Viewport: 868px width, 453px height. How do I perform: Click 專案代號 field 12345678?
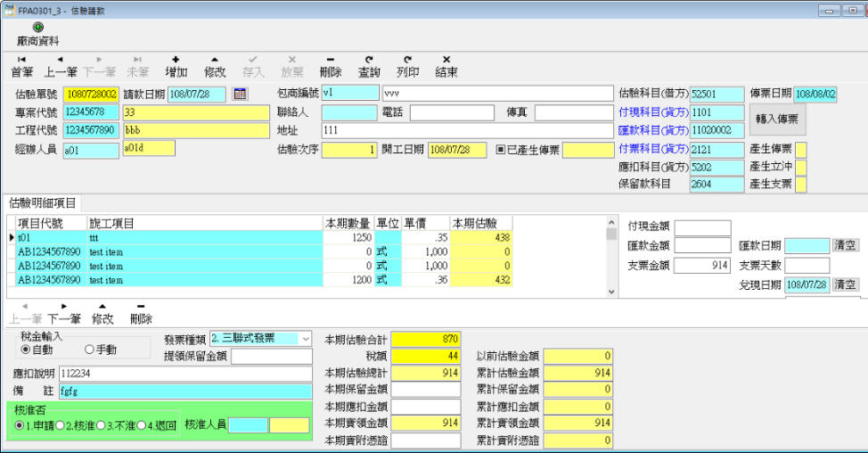91,111
